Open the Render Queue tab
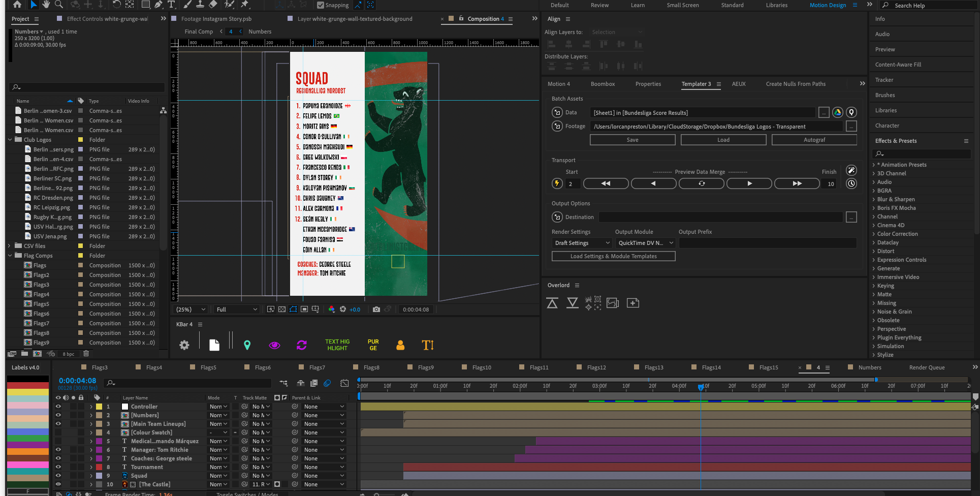 927,367
